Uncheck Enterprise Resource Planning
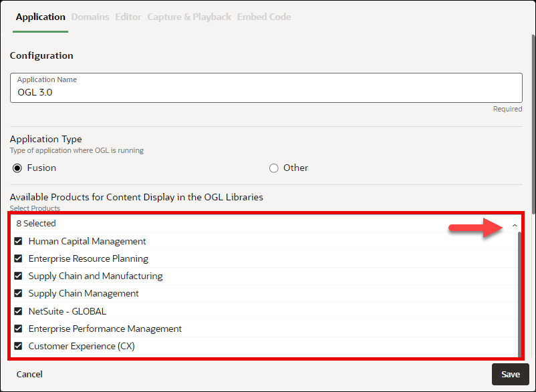Screen dimensions: 536x392 coord(18,258)
